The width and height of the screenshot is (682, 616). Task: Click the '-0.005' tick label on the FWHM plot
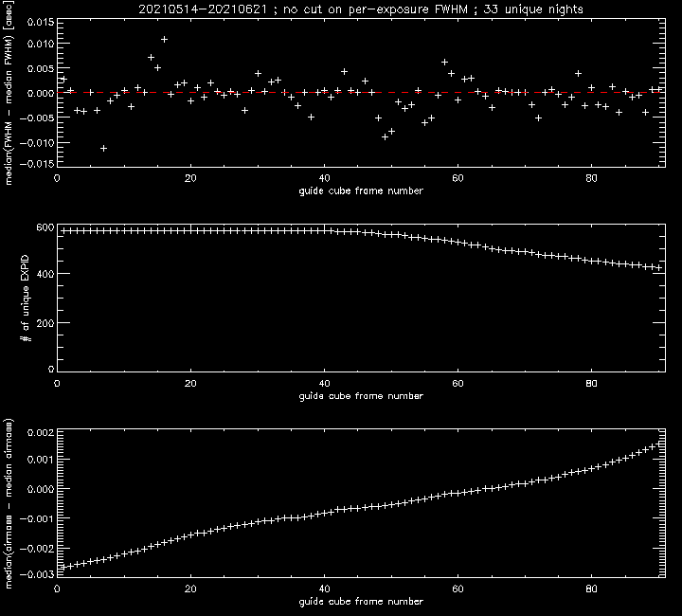click(x=37, y=118)
